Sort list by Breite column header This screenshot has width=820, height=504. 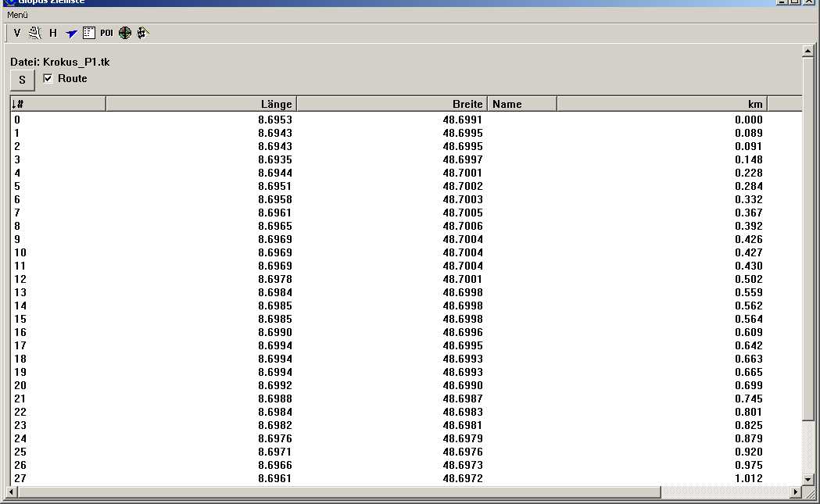coord(392,104)
